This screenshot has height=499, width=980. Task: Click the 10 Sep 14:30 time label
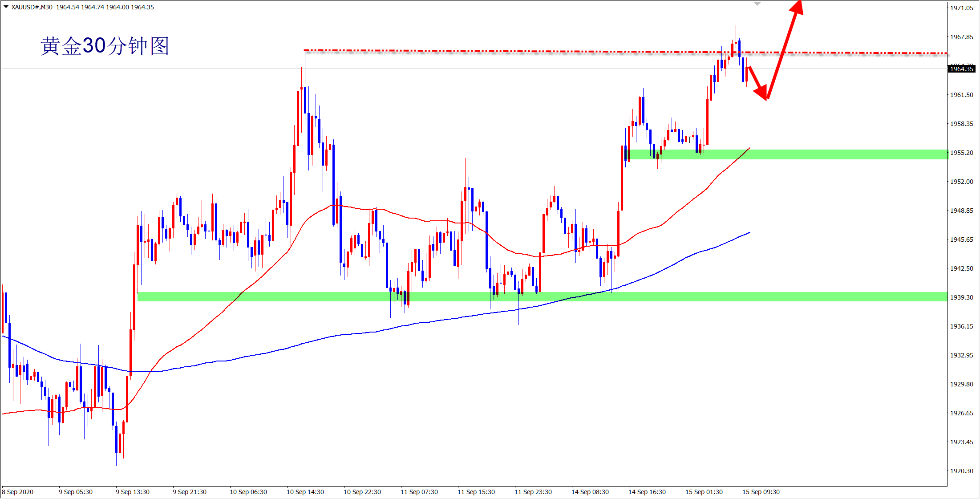[x=305, y=492]
